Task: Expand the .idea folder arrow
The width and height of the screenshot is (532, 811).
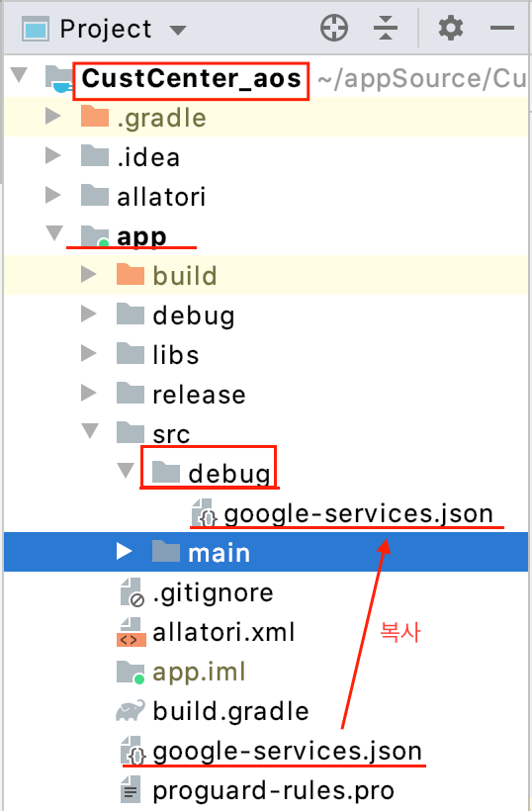Action: click(53, 155)
